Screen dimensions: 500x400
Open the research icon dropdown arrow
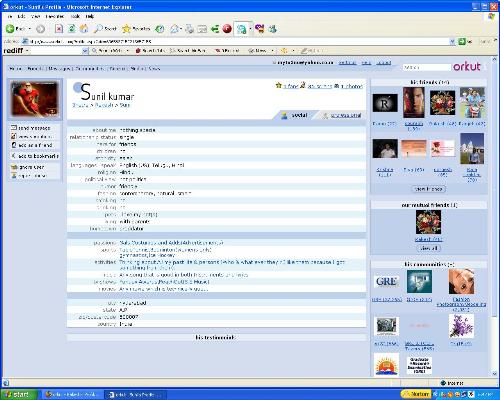[x=250, y=29]
